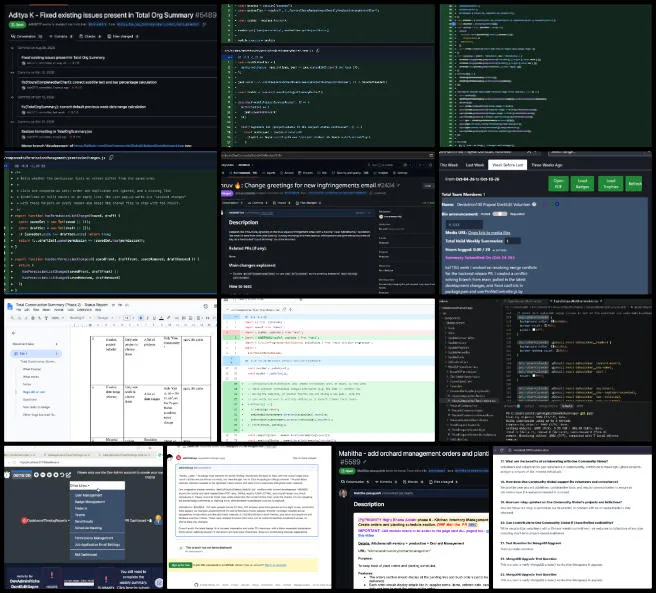Screen dimensions: 656x593
Task: Open Files changed tab in Mahitha PR
Action: point(445,482)
